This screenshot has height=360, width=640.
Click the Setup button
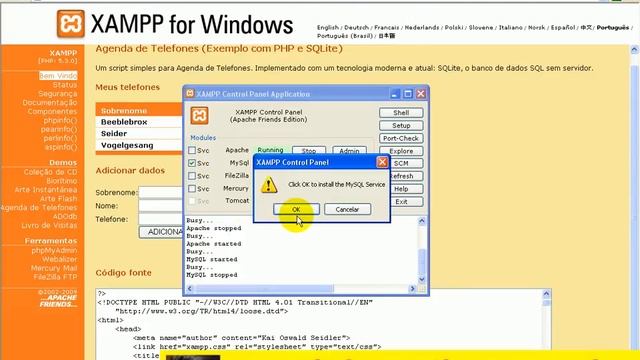[401, 125]
